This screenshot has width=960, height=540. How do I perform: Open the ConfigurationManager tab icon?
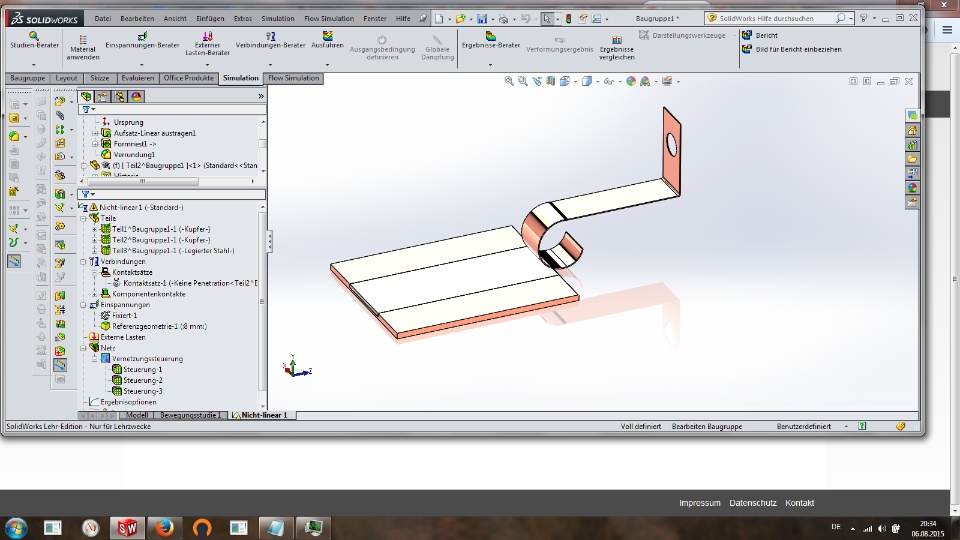119,96
